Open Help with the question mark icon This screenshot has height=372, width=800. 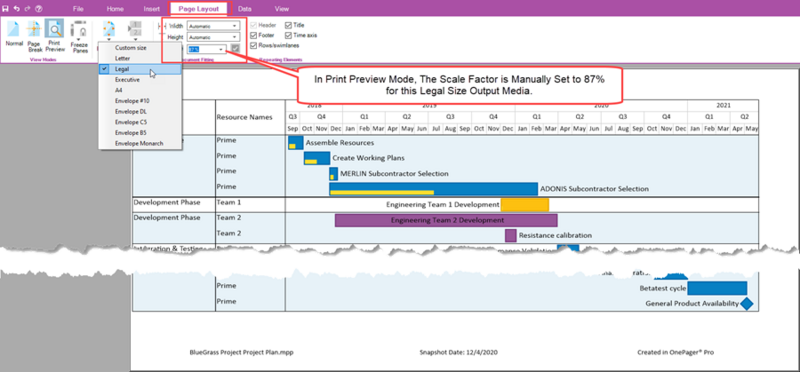[38, 9]
